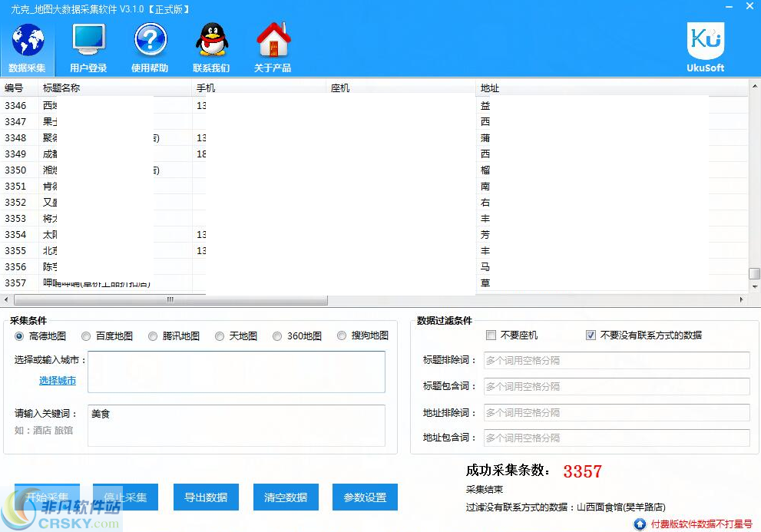Select table row numbered 3357
Screen dimensions: 761x532
[374, 283]
